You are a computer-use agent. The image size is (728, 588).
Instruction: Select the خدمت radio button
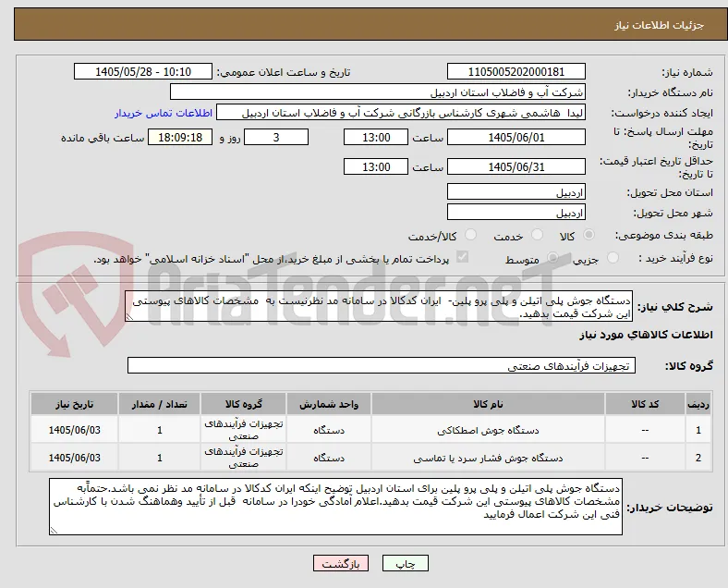tap(537, 235)
